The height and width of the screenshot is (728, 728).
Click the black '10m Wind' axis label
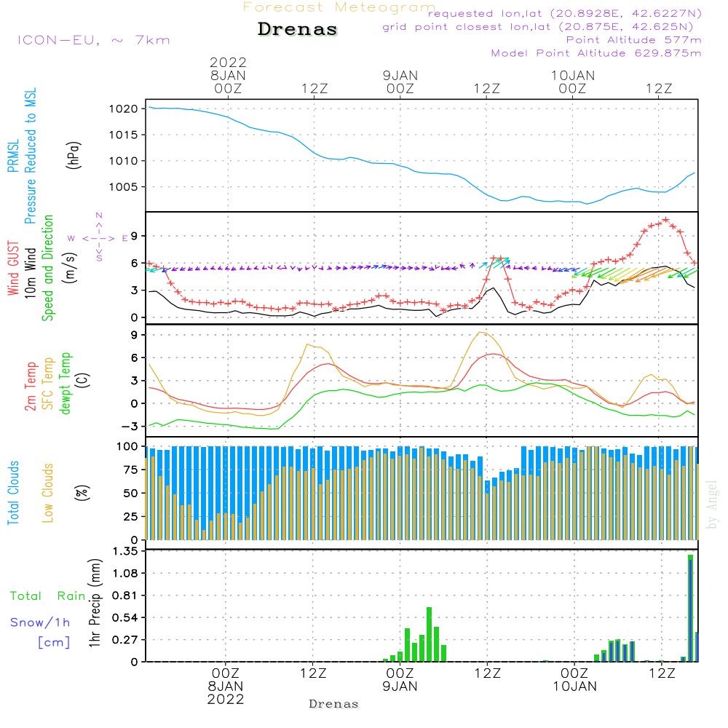coord(30,273)
